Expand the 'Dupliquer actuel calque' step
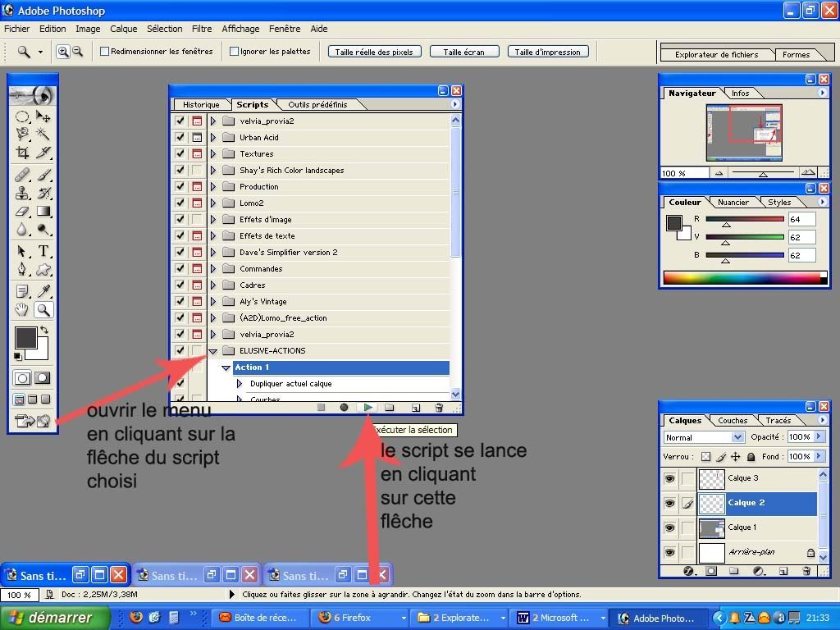This screenshot has width=840, height=630. tap(240, 384)
